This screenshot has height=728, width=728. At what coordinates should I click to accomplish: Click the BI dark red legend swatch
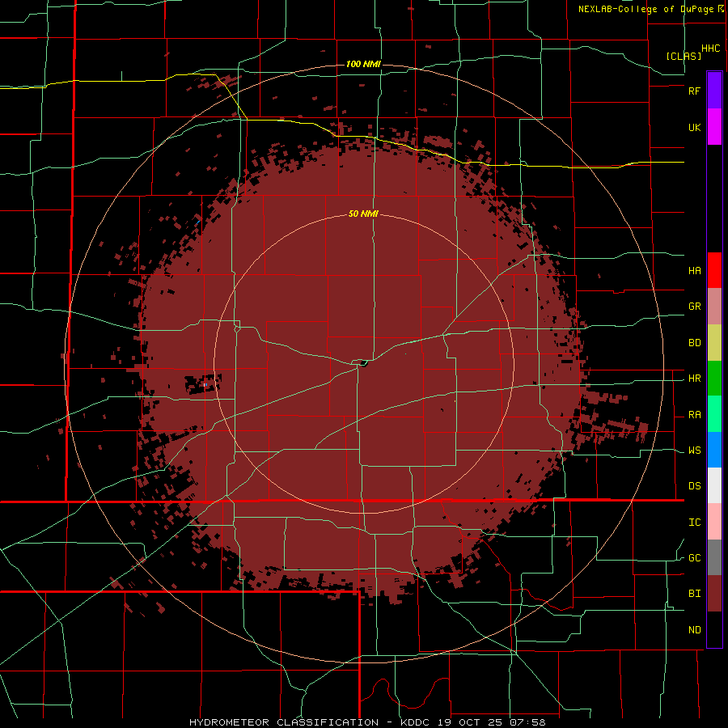[x=714, y=594]
